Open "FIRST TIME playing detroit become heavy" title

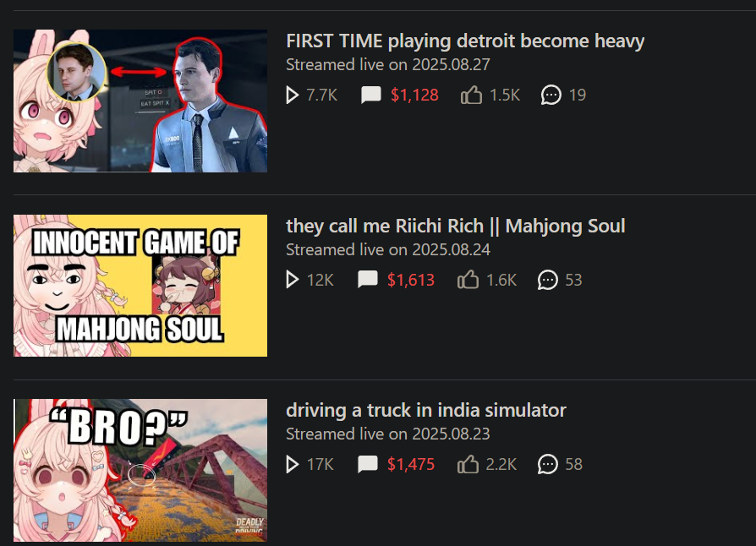point(465,41)
